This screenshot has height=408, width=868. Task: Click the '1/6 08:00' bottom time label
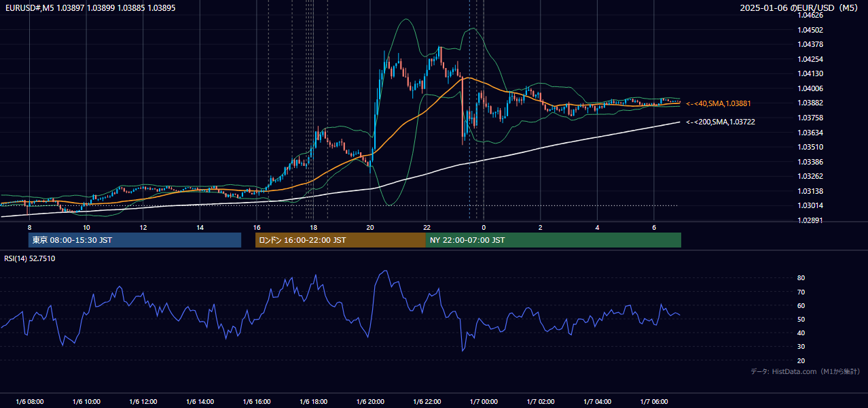29,402
